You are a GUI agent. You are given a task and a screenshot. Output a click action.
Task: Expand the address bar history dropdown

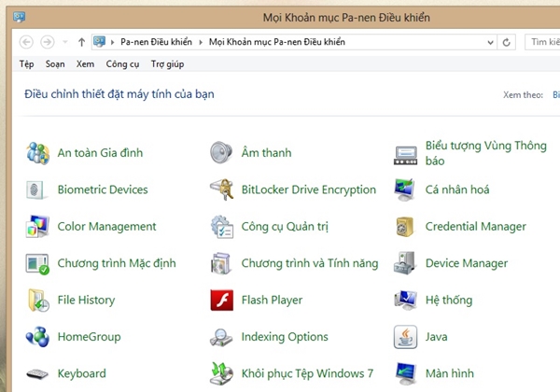[x=490, y=43]
